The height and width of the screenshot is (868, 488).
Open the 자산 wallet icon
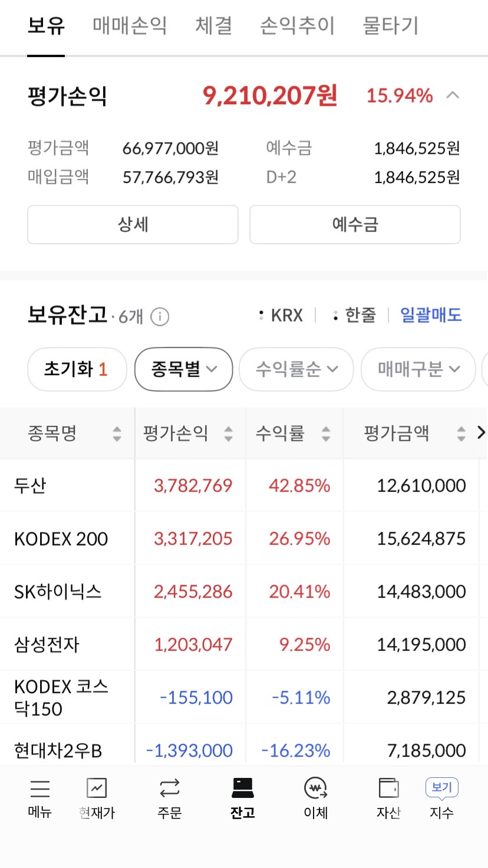coord(388,788)
